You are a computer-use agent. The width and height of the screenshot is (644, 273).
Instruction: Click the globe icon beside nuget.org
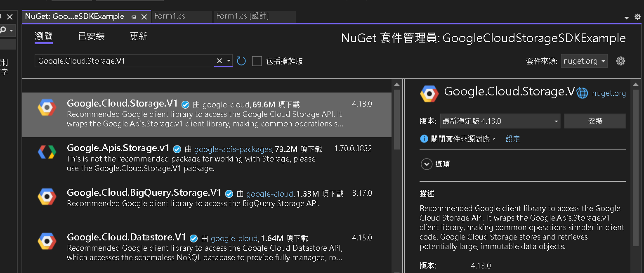582,93
